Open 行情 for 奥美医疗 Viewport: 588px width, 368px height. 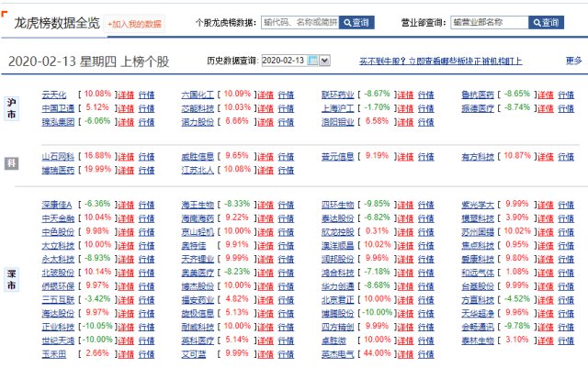point(286,273)
